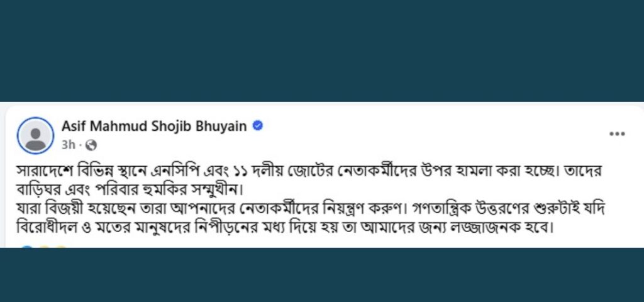Click the default profile avatar picture
This screenshot has width=644, height=302.
(x=35, y=135)
